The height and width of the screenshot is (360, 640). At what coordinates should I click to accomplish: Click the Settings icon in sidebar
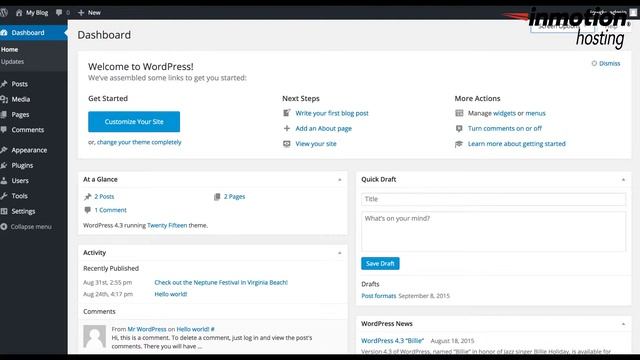[4, 211]
